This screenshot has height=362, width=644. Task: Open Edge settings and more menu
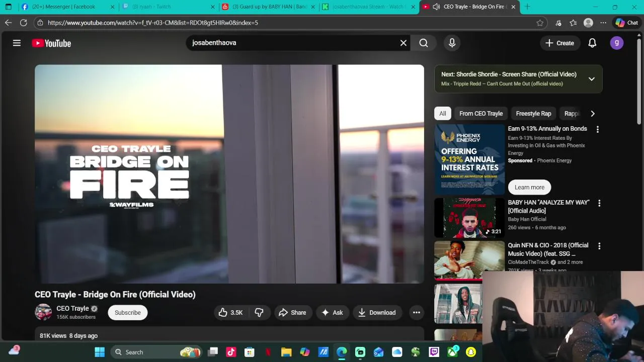click(603, 23)
